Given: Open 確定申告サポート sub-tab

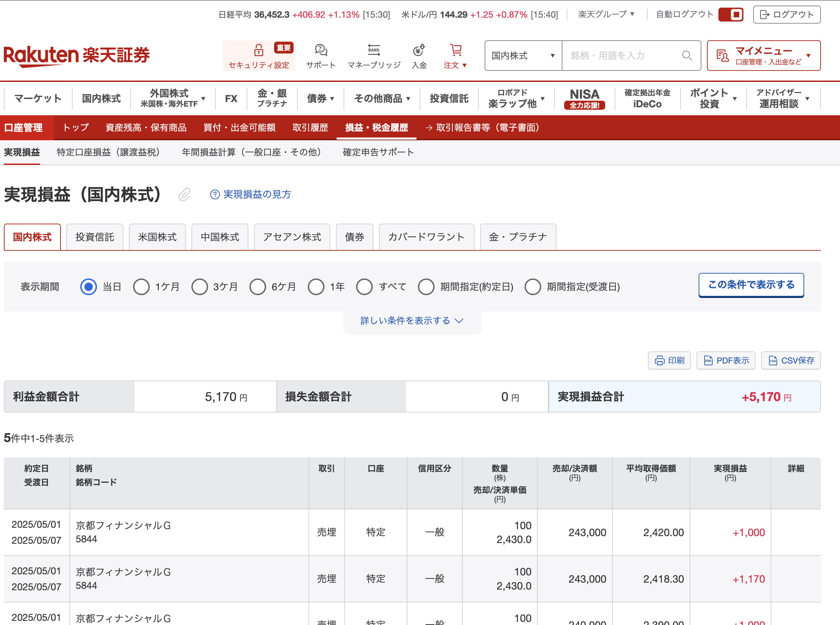Looking at the screenshot, I should [x=378, y=152].
